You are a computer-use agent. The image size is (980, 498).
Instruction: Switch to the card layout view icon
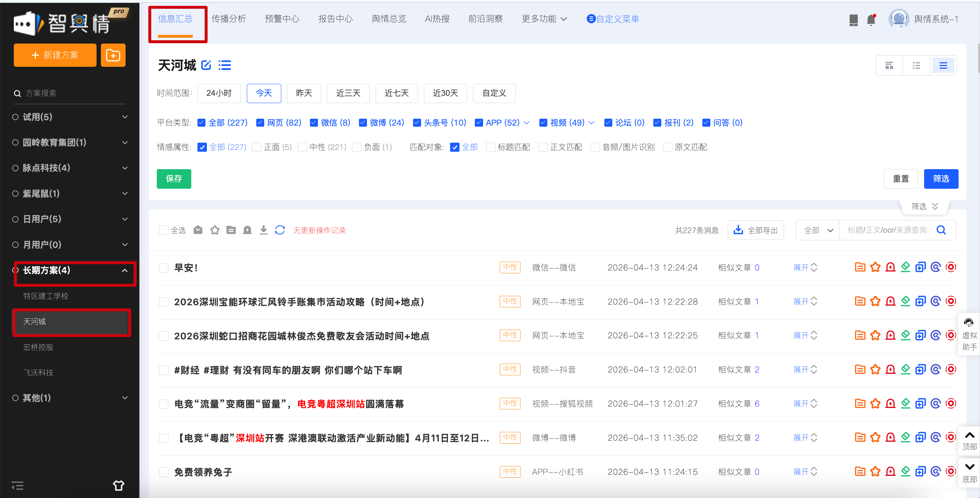click(889, 65)
